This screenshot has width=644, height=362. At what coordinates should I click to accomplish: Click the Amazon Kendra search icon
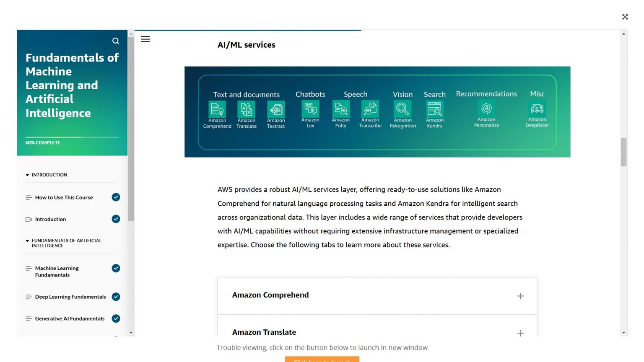[x=435, y=109]
